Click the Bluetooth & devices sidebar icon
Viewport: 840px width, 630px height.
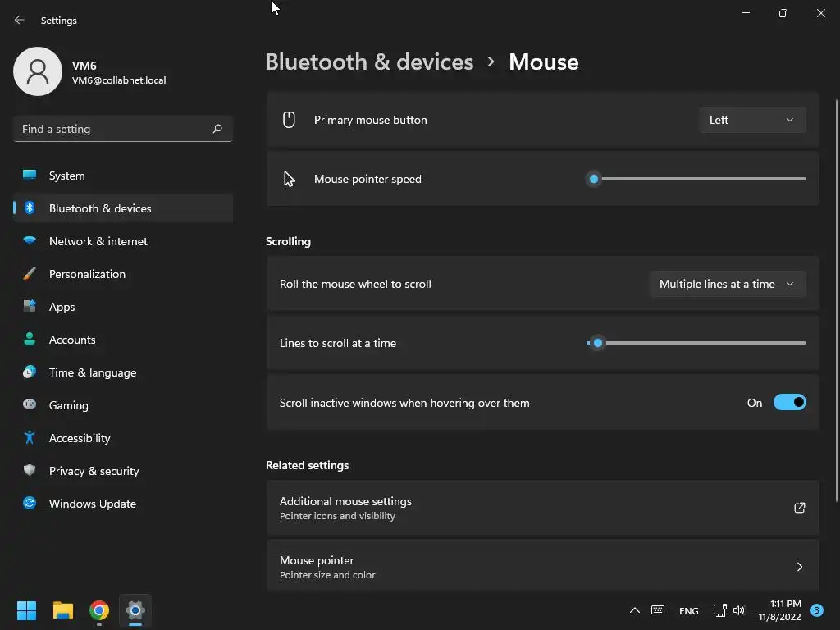coord(30,208)
